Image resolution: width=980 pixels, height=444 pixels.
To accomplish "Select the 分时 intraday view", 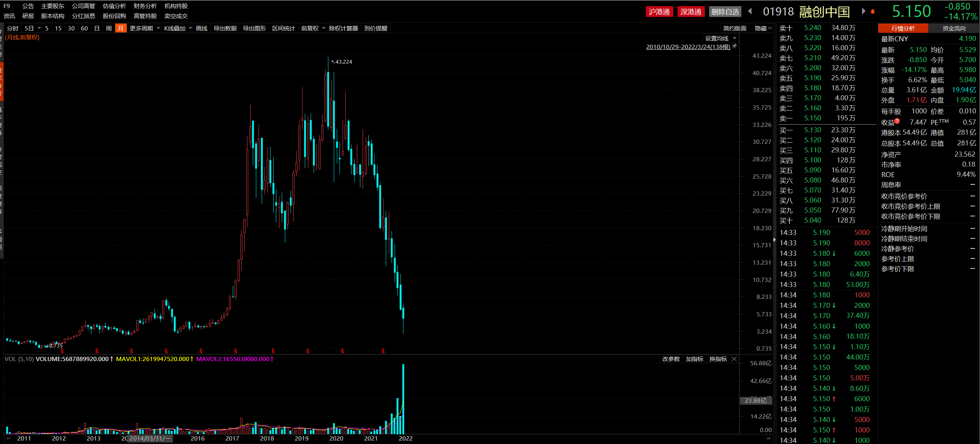I will pos(12,28).
